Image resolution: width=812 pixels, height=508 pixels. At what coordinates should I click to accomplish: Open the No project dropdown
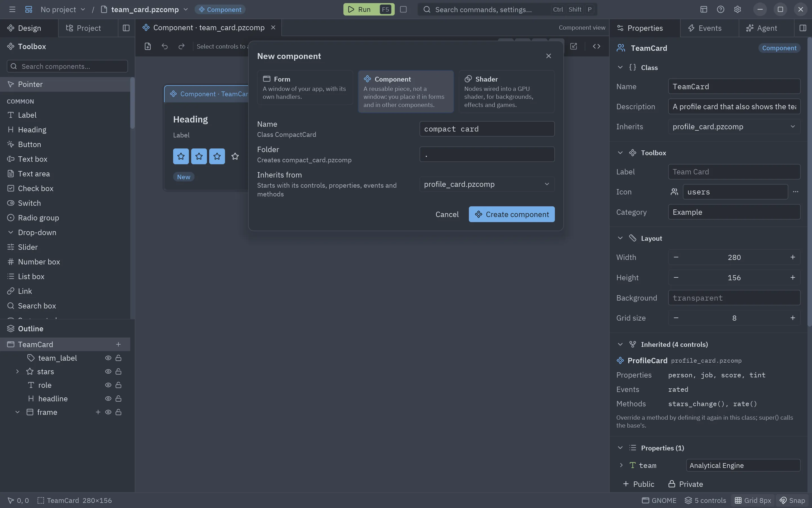coord(63,9)
